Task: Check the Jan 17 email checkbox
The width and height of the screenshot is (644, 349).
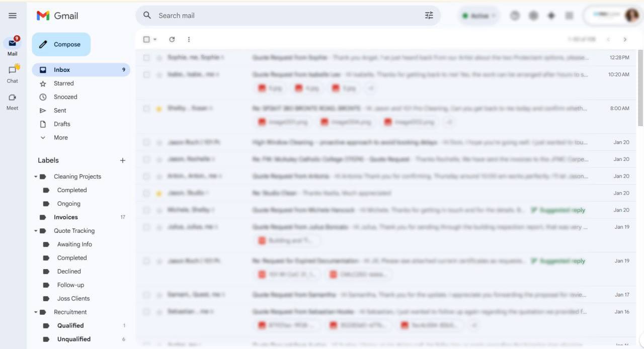Action: point(146,295)
